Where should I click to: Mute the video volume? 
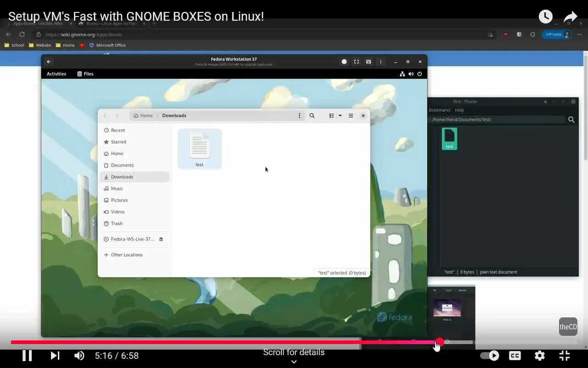point(79,356)
